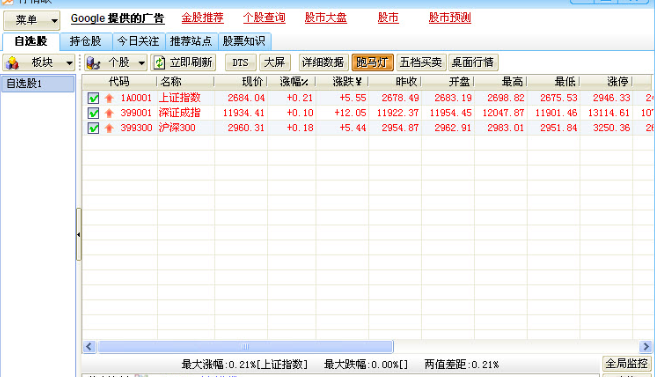This screenshot has height=377, width=655.
Task: Click stock code 1A0001
Action: pos(136,98)
